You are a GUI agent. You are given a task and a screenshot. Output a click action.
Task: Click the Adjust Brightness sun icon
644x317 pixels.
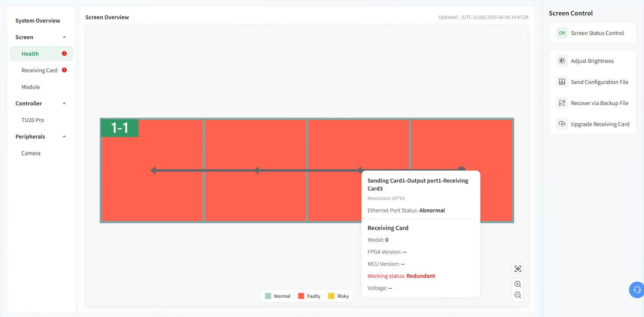tap(562, 61)
